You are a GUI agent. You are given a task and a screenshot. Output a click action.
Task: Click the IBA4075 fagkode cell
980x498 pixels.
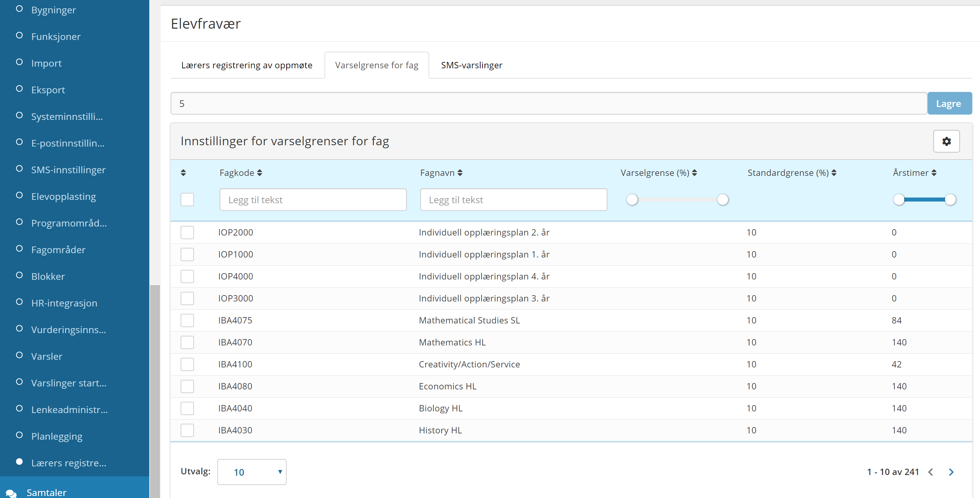coord(235,320)
